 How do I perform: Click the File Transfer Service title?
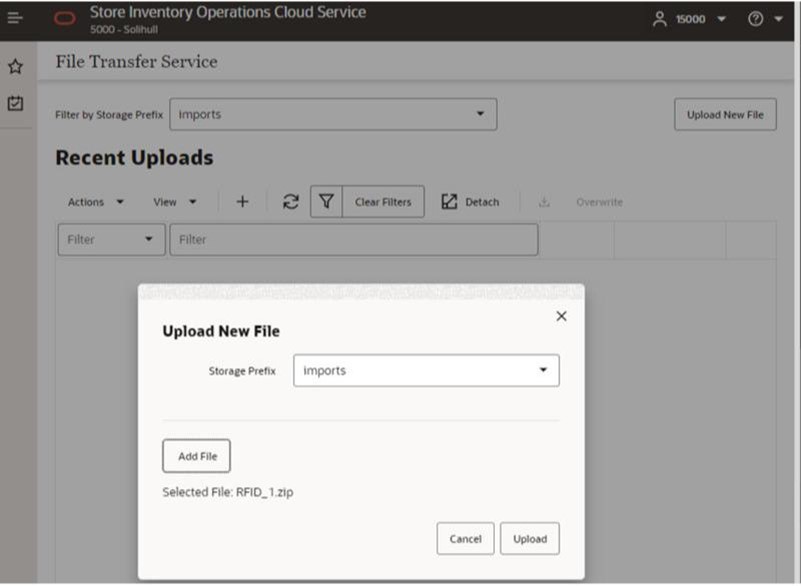(x=136, y=62)
